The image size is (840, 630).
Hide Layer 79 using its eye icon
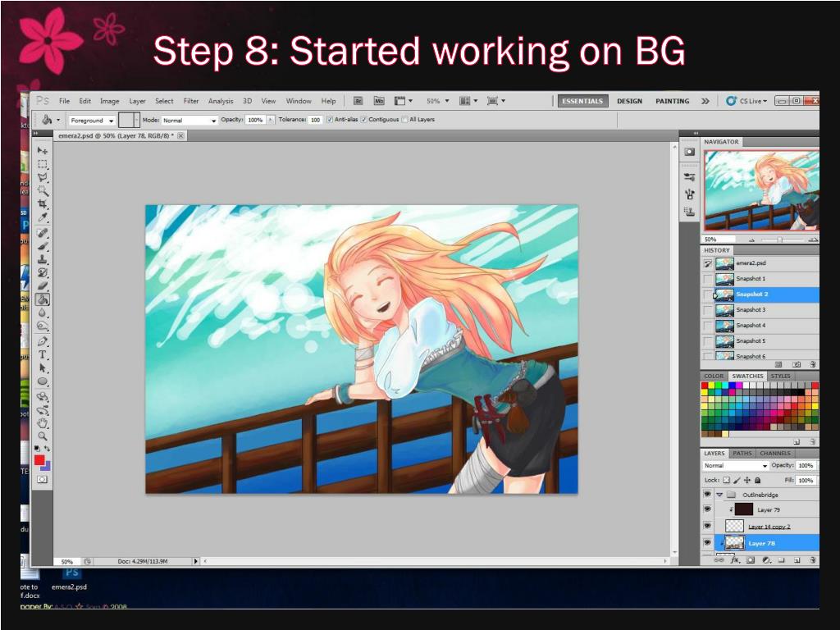tap(707, 509)
